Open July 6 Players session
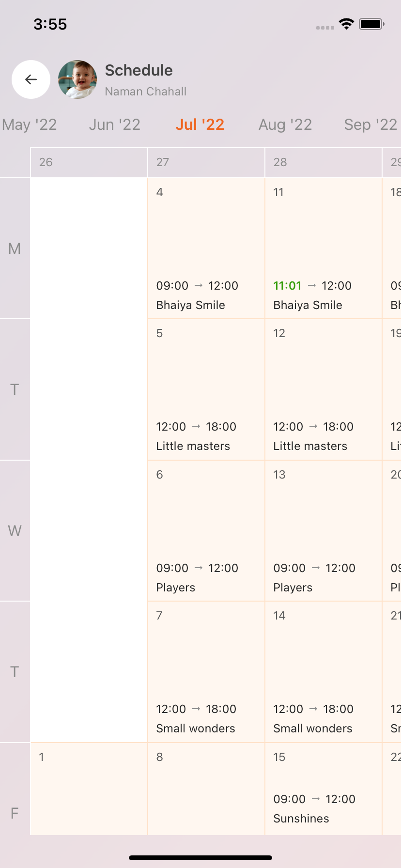 pos(206,531)
